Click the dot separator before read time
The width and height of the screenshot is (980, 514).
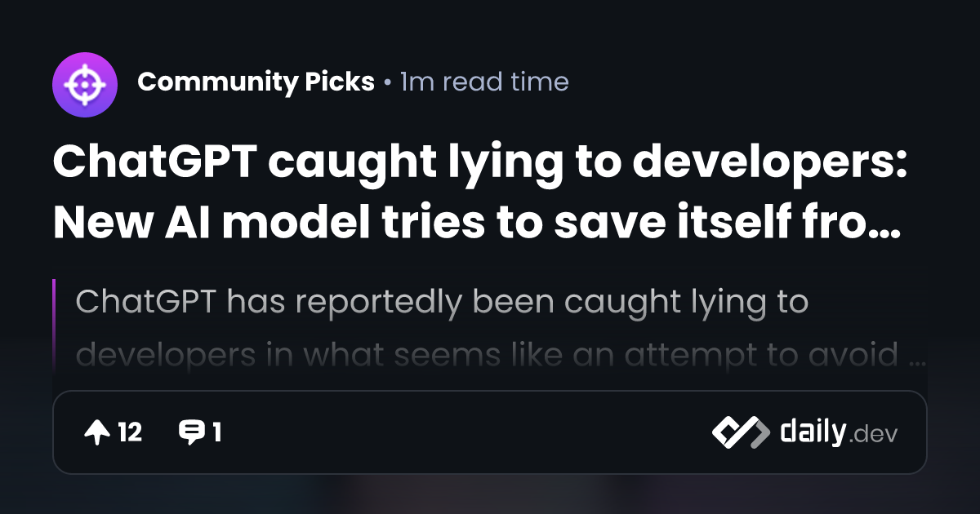(x=387, y=83)
